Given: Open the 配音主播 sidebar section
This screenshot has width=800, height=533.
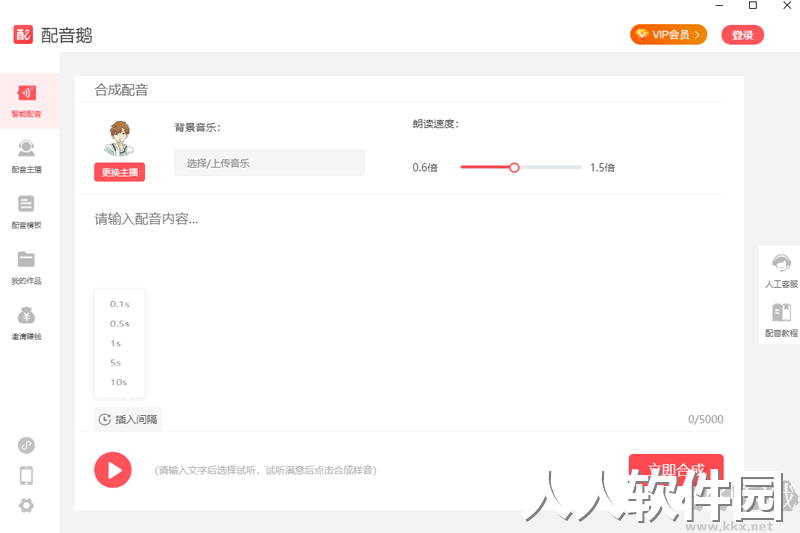Looking at the screenshot, I should (x=27, y=156).
